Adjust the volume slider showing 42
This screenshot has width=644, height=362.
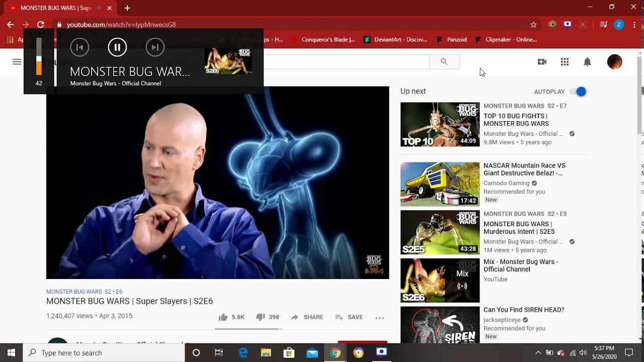[x=39, y=56]
